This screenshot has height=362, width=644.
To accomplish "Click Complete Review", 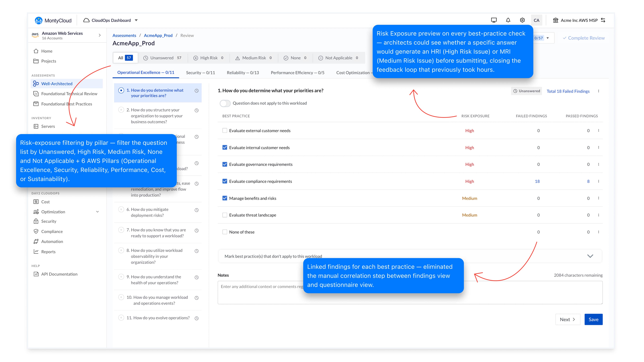I will point(584,38).
